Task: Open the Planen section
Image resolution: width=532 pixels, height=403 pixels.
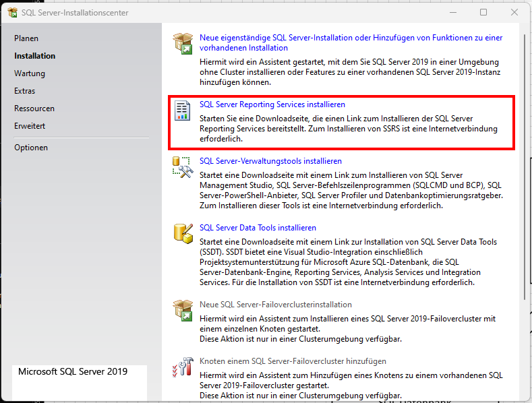Action: [x=26, y=38]
